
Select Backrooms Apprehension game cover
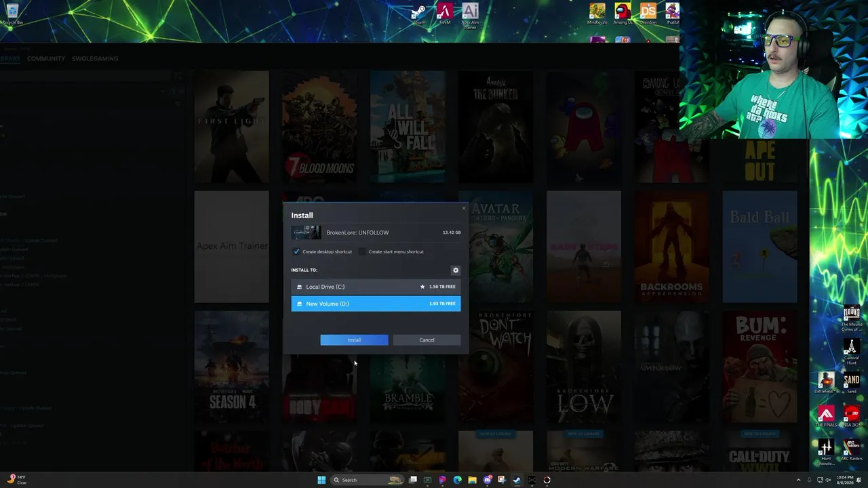[x=671, y=247]
